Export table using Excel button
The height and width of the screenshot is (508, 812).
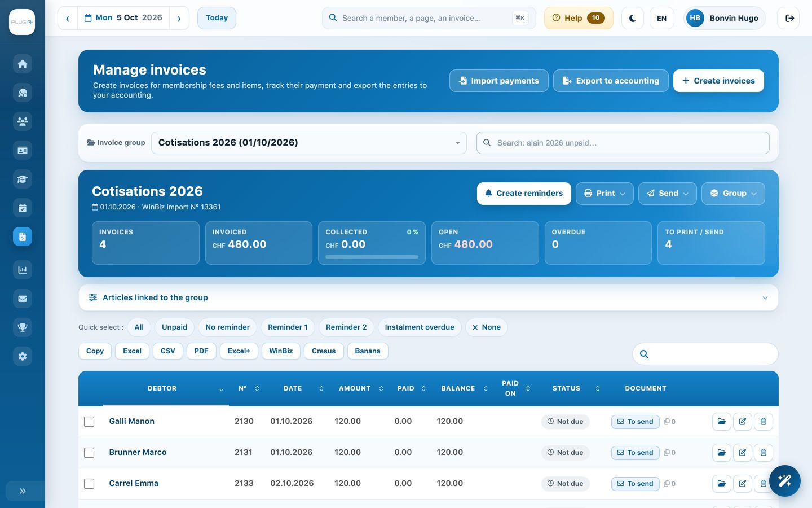pos(132,351)
